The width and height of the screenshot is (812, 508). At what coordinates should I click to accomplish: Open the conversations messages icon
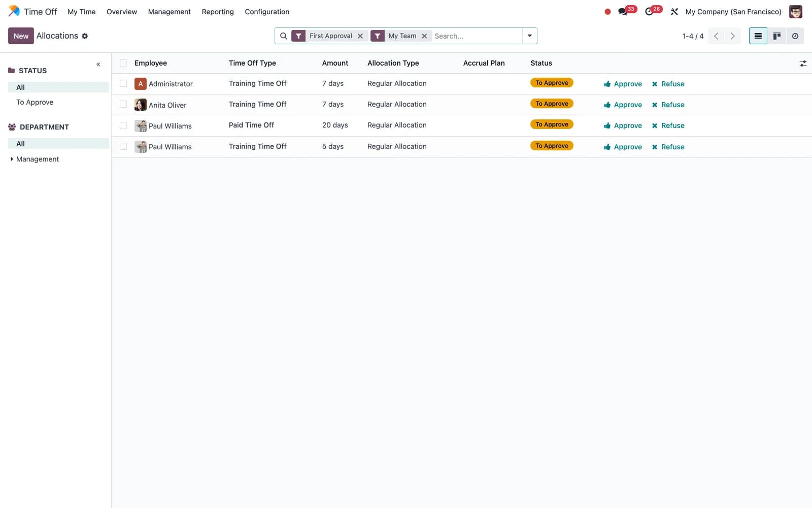tap(623, 11)
